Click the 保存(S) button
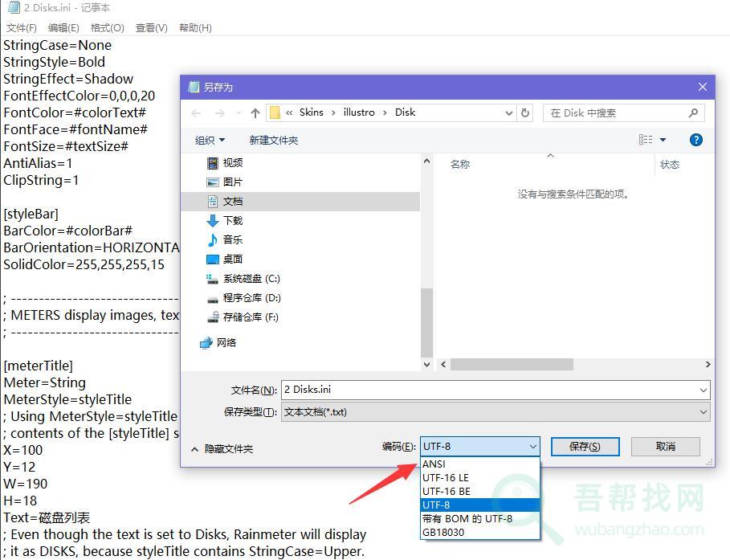 [583, 447]
